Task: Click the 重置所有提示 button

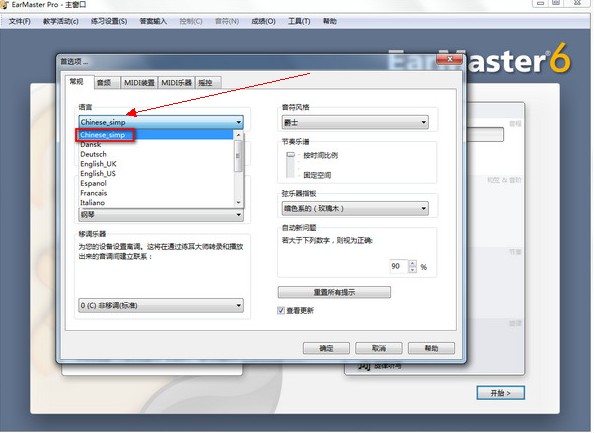Action: pos(334,292)
